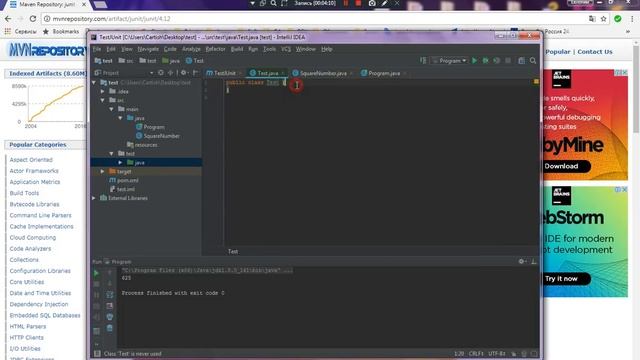
Task: Collapse the root test project node
Action: (x=94, y=82)
